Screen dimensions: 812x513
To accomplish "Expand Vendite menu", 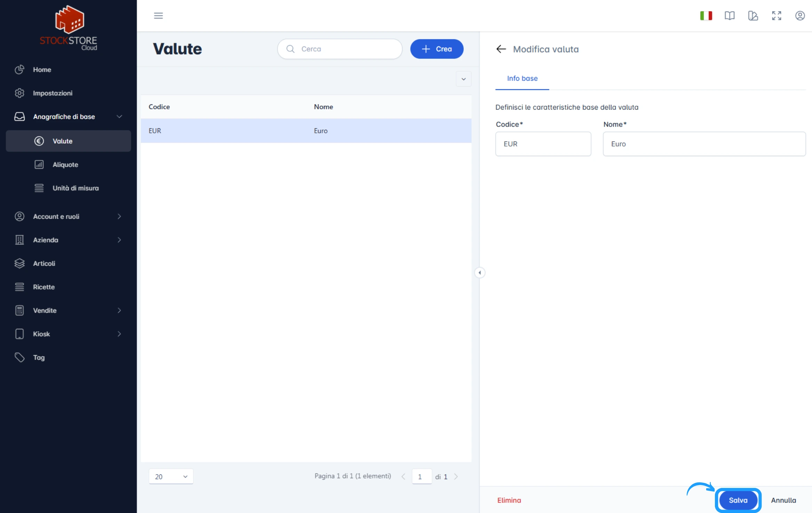I will pyautogui.click(x=68, y=310).
